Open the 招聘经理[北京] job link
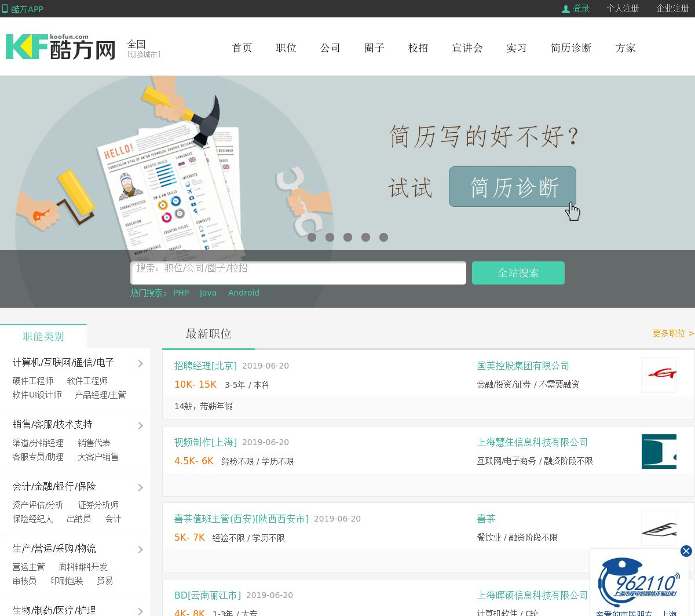Screen dimensions: 695x616 click(x=205, y=366)
